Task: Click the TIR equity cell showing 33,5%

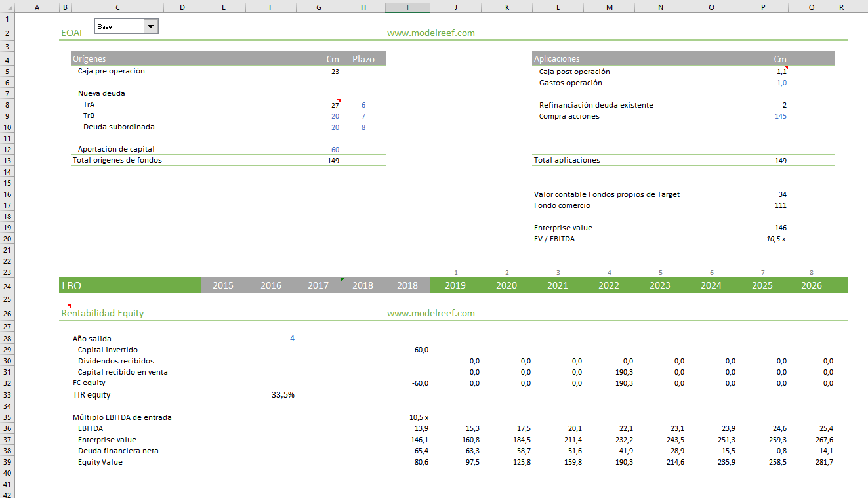Action: tap(283, 395)
